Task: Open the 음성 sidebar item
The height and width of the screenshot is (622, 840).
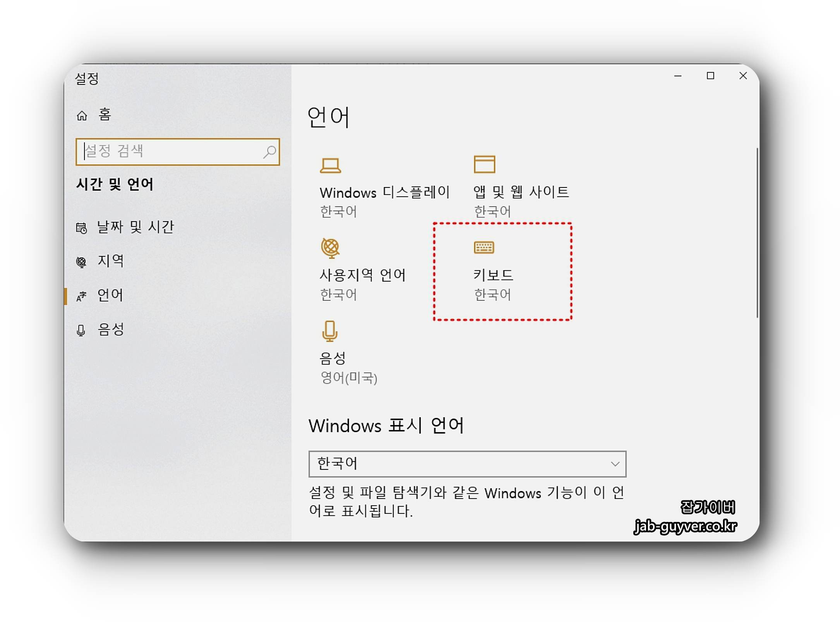Action: [110, 330]
